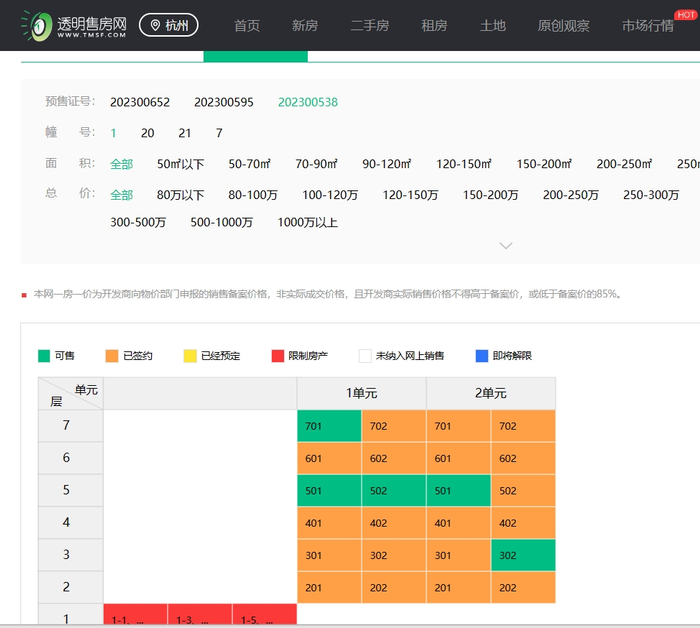Open the 杭州 city selector

[x=169, y=25]
